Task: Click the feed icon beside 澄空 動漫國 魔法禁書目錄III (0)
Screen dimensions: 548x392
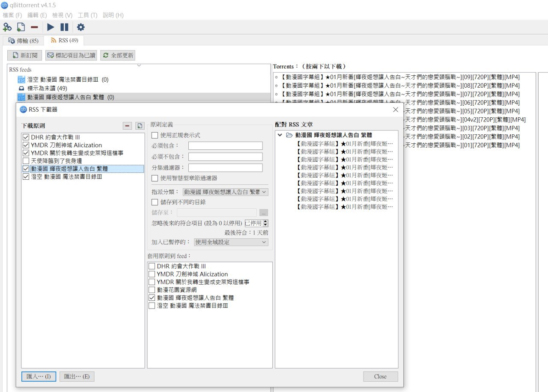Action: [21, 80]
